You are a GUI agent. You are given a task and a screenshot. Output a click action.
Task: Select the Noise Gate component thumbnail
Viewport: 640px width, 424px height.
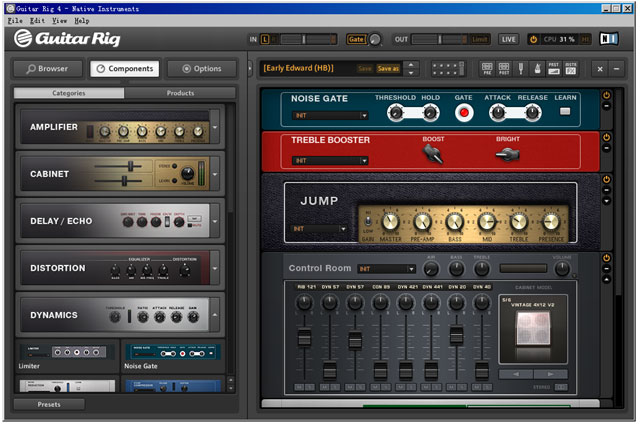click(x=173, y=353)
